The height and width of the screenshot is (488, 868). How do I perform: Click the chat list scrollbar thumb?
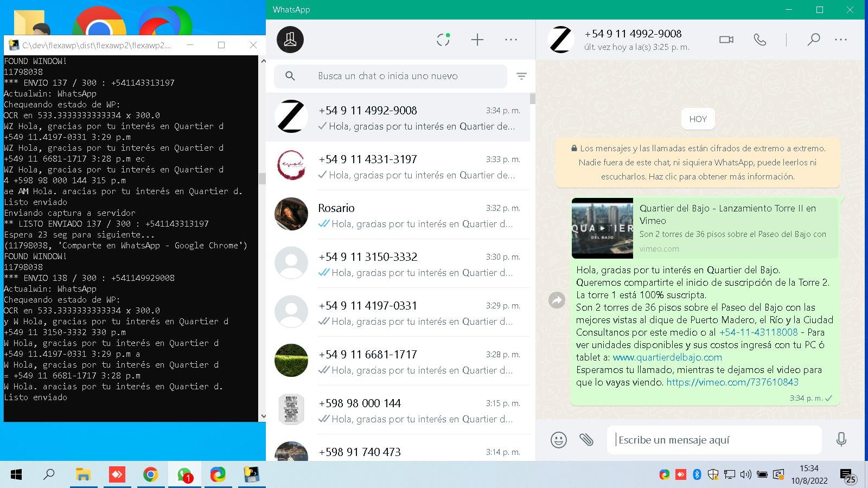533,99
